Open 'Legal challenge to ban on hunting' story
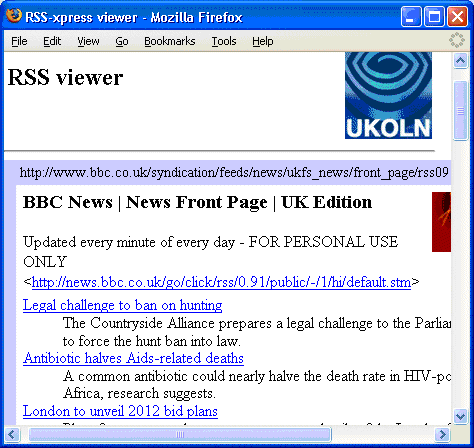This screenshot has height=448, width=474. tap(122, 305)
